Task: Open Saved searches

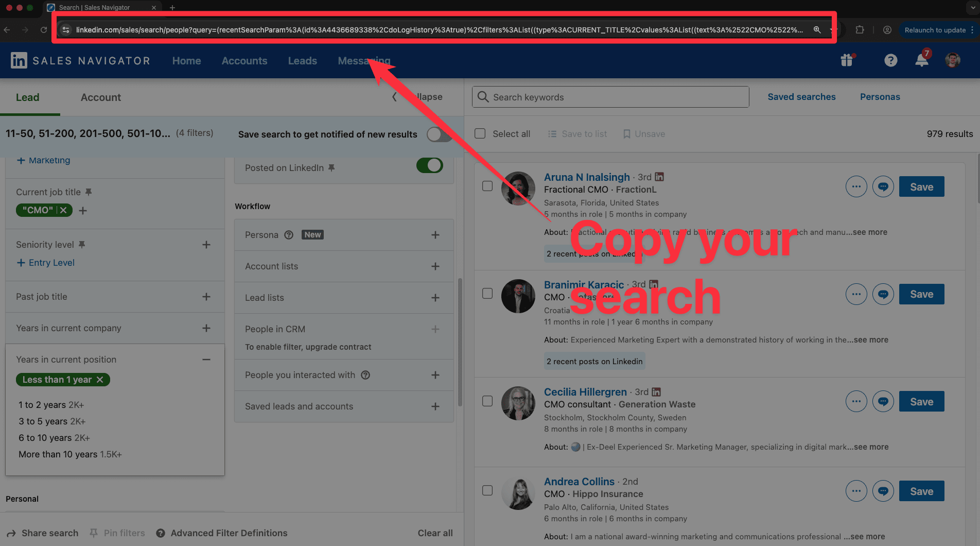Action: pyautogui.click(x=801, y=97)
